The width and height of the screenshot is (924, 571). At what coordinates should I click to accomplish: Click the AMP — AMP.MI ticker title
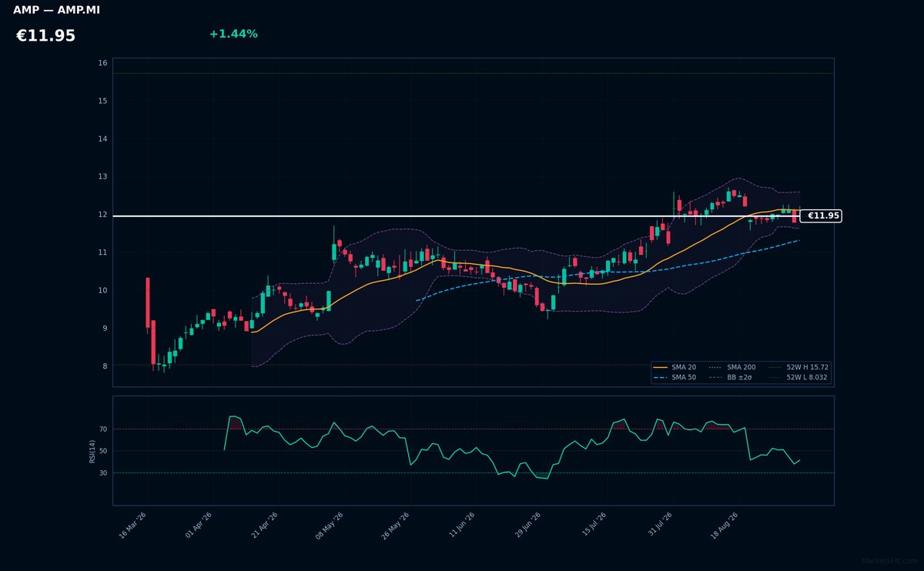(56, 10)
